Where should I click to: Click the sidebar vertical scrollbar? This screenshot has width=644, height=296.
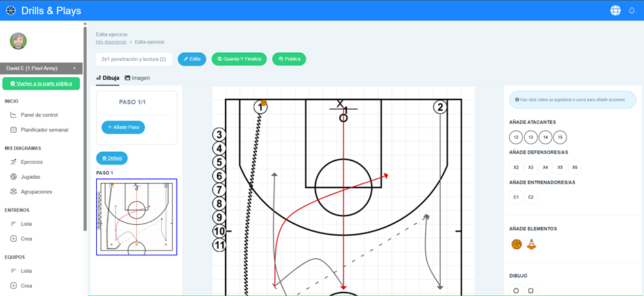(85, 128)
